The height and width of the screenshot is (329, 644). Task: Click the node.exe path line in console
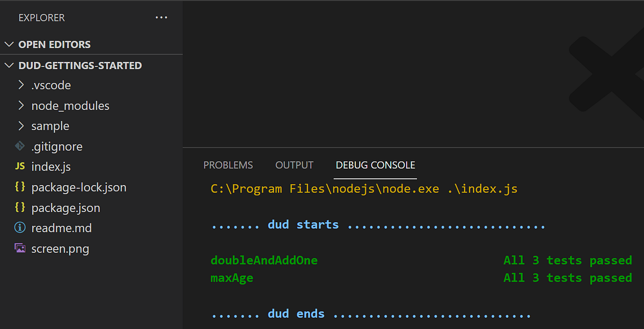coord(363,188)
